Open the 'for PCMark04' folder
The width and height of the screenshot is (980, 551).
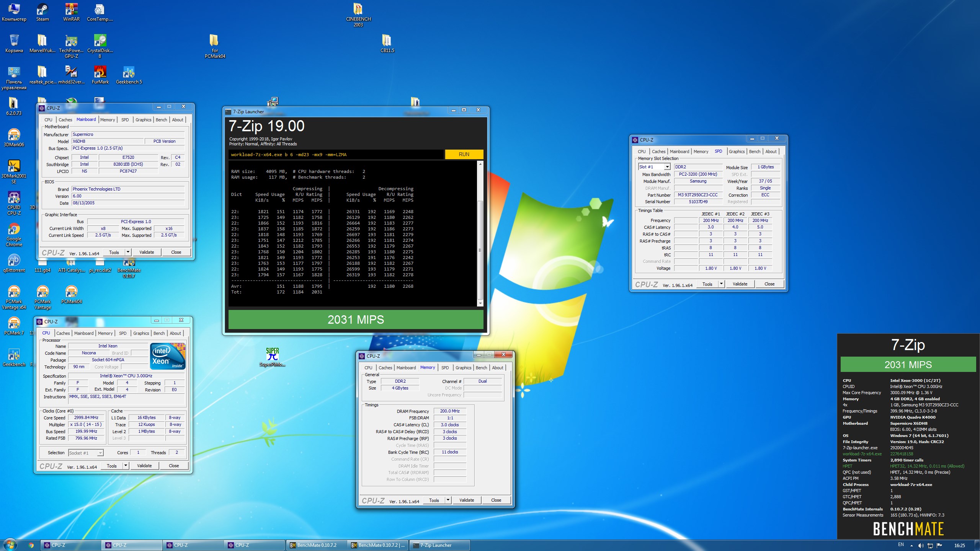[214, 46]
